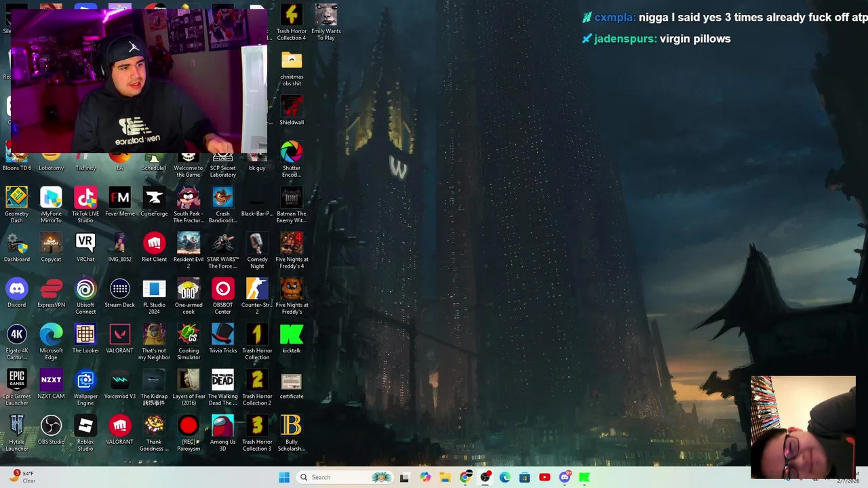Select the Resident Evil 2 desktop icon

tap(189, 250)
